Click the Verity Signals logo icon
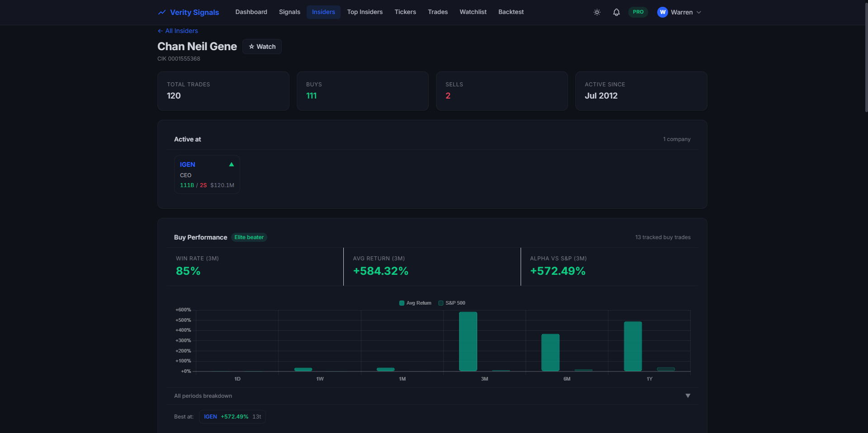 tap(161, 12)
